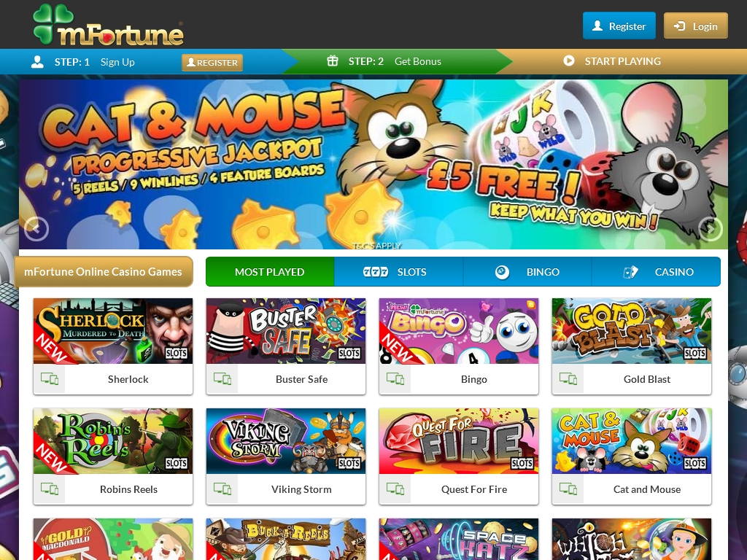Click the Cat and Mouse game title
The image size is (747, 560).
[647, 489]
